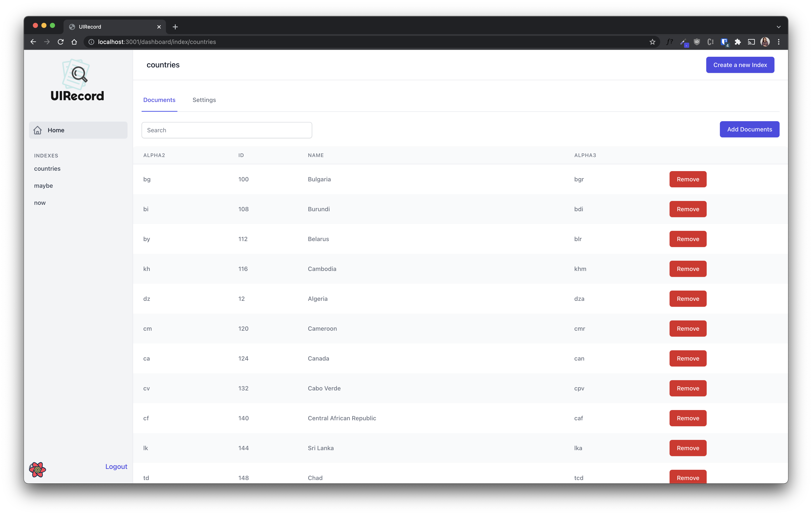Open the now index in sidebar

point(40,203)
